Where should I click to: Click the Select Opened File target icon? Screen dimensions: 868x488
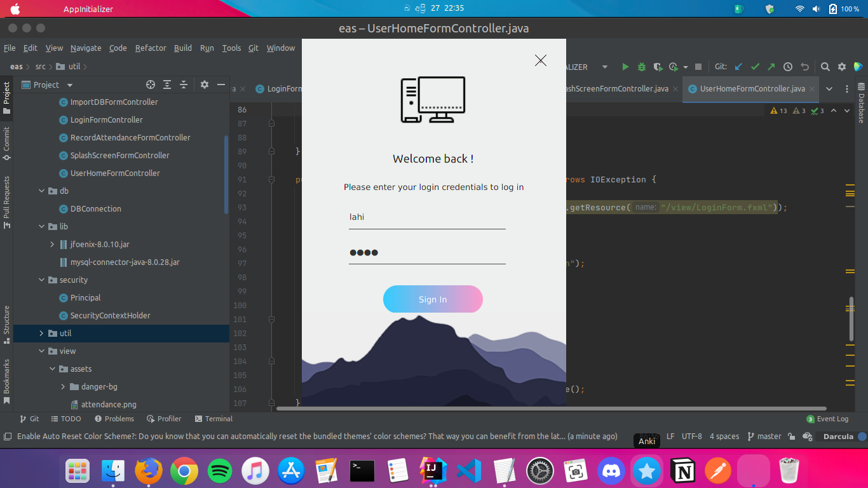[x=151, y=85]
